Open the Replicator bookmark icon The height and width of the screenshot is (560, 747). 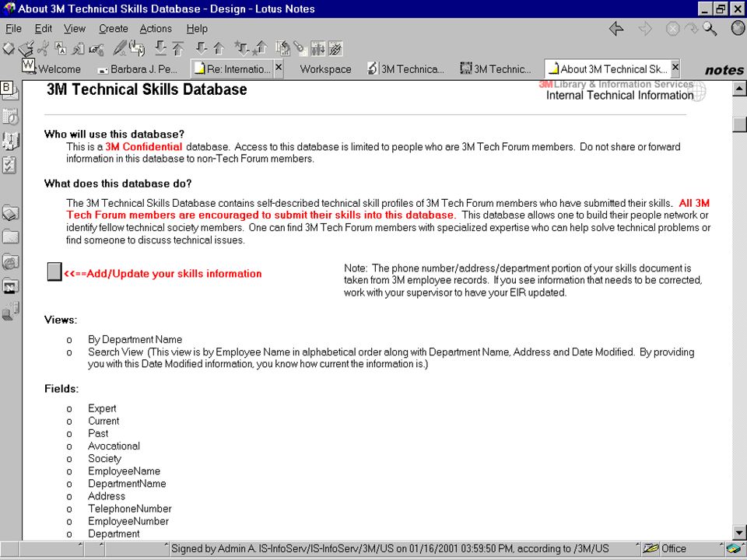(x=10, y=311)
